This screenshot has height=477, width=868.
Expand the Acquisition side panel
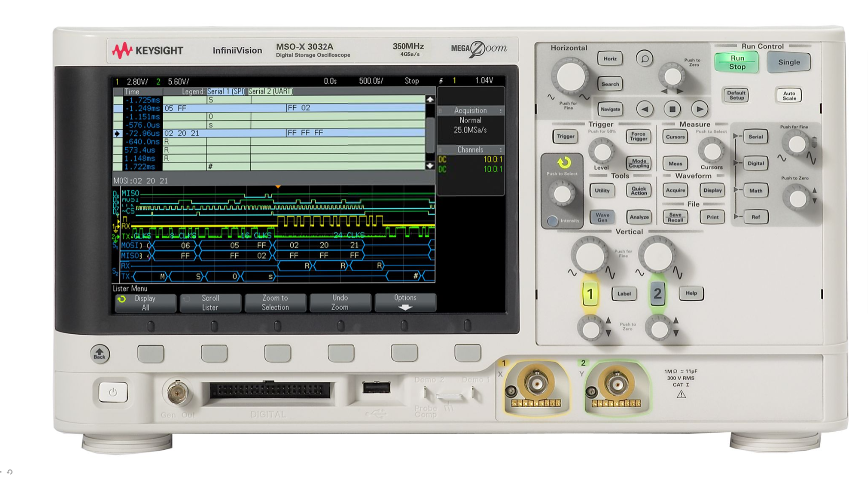(470, 110)
